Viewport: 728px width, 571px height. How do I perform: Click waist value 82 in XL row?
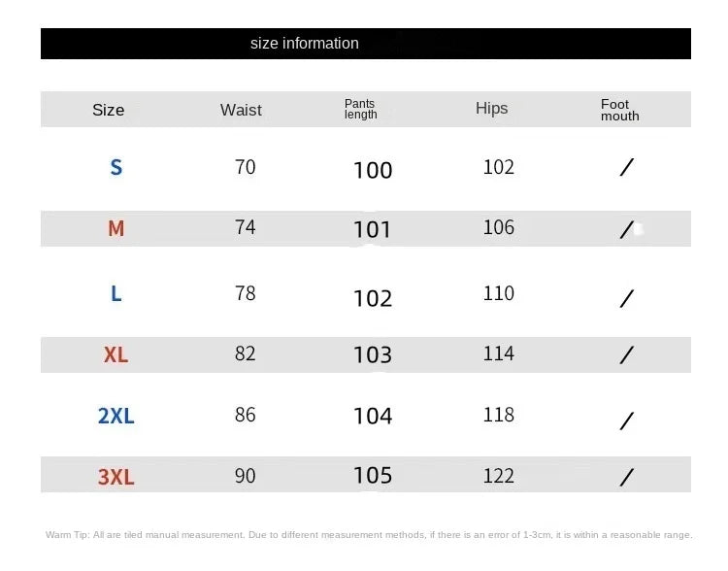(x=246, y=353)
